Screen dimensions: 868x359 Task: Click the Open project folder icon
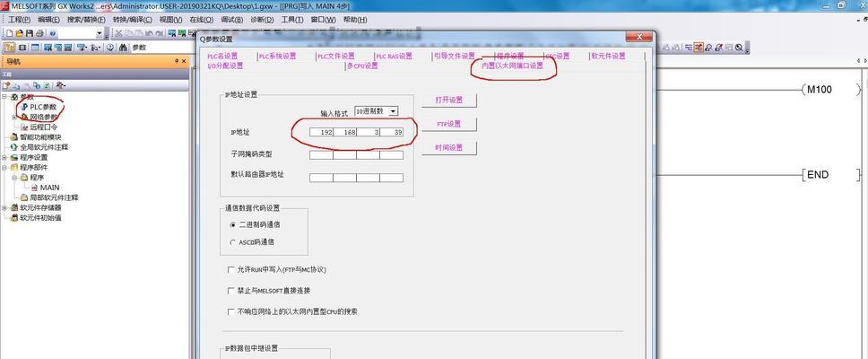(20, 34)
